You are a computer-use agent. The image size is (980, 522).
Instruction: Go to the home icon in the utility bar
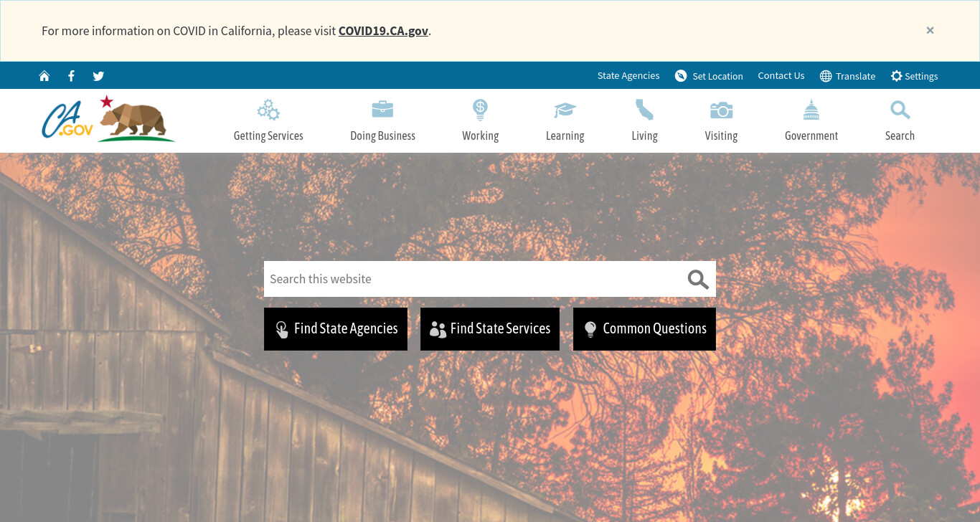tap(44, 76)
